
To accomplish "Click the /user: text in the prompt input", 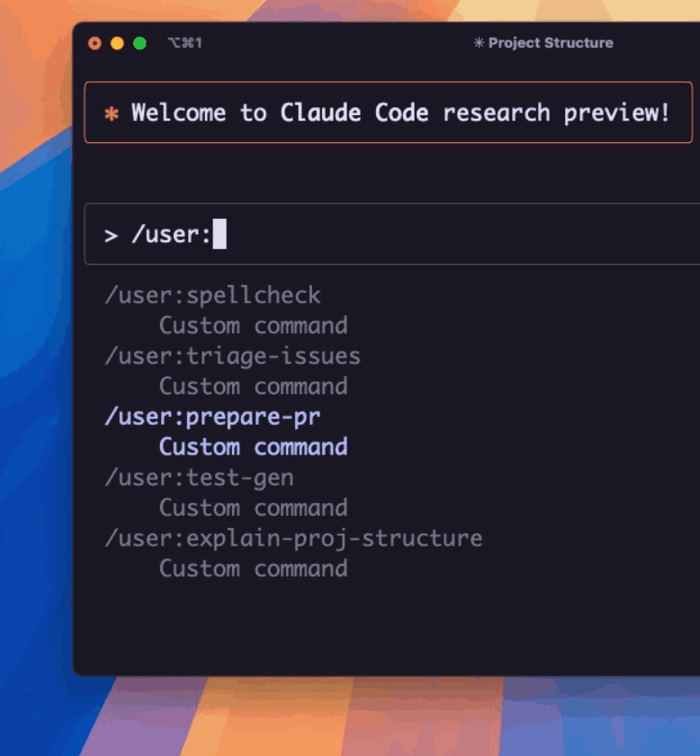I will [171, 235].
